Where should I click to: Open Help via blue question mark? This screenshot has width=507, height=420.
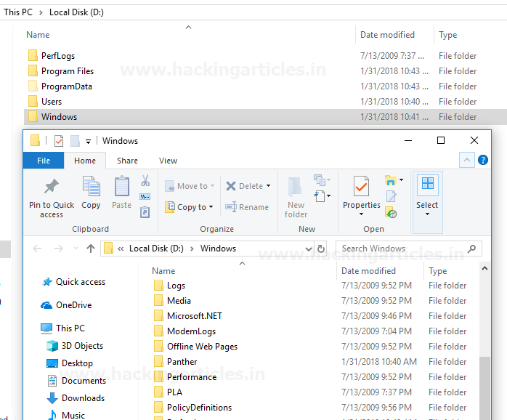pyautogui.click(x=483, y=160)
